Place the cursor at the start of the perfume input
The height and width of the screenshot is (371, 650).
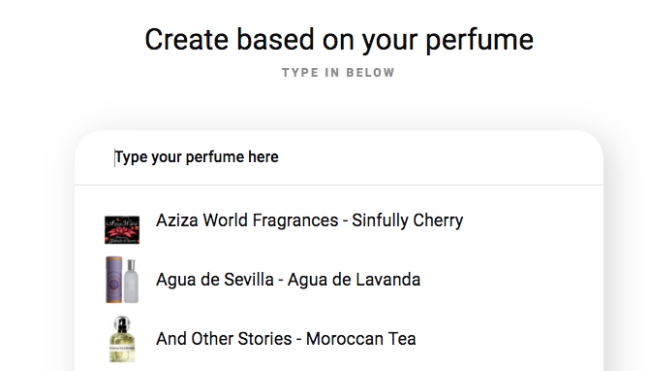(115, 158)
